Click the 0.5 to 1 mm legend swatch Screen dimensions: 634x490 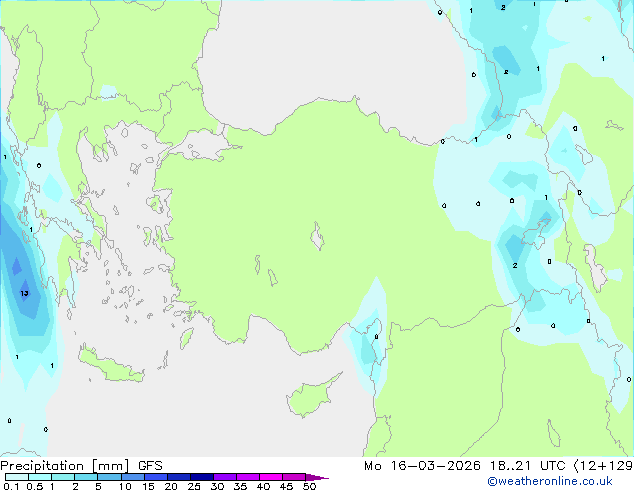pyautogui.click(x=40, y=477)
